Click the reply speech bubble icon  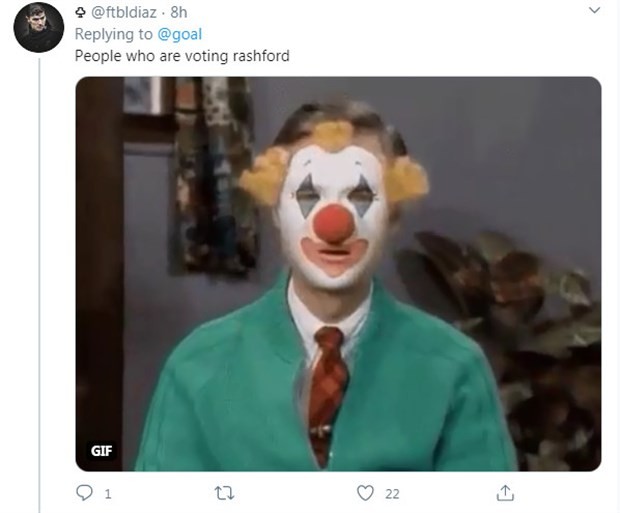(85, 493)
